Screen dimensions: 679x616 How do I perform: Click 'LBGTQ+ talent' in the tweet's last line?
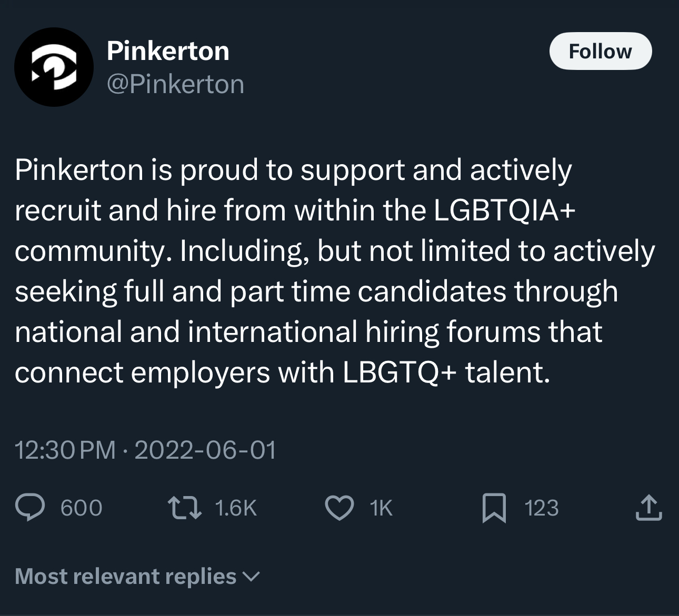tap(446, 372)
